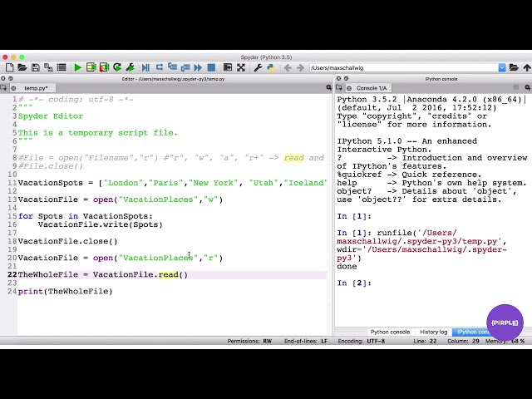Switch to the Python console tab
The height and width of the screenshot is (399, 532).
click(x=390, y=332)
